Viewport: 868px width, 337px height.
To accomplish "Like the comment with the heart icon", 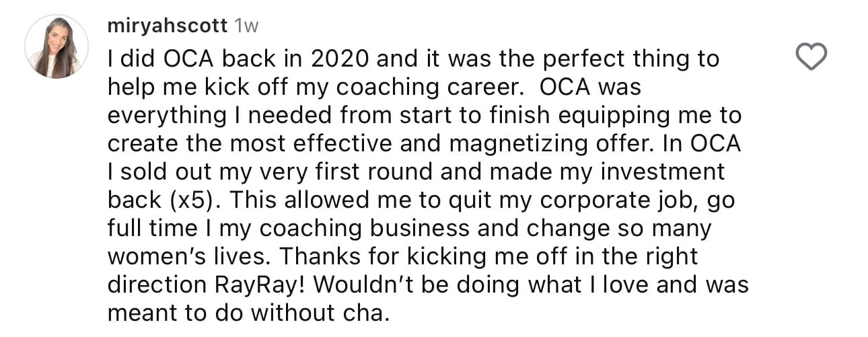I will tap(811, 57).
